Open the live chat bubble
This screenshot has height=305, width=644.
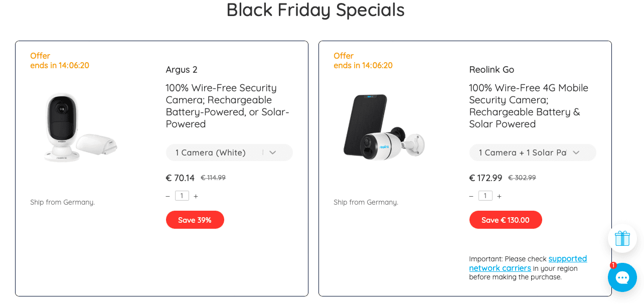point(622,278)
